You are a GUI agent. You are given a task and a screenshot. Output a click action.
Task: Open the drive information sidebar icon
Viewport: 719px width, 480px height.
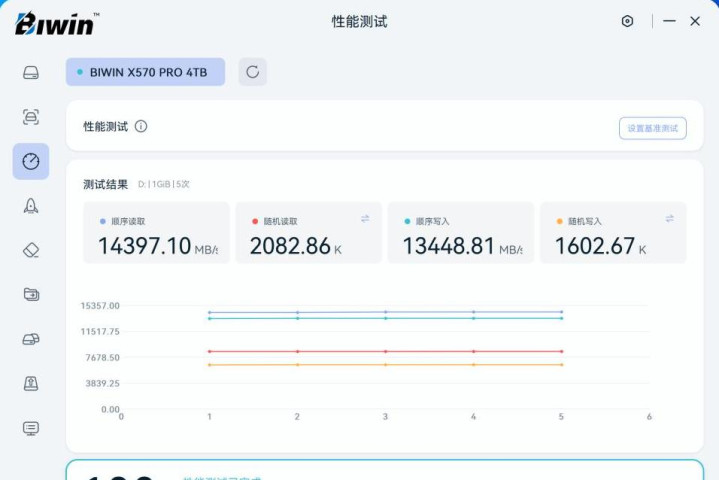pos(31,73)
